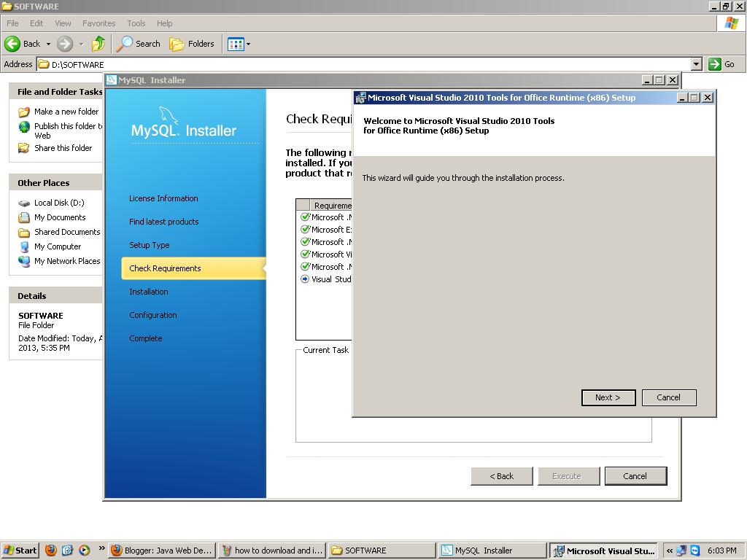Click the blue arrow icon beside Visual Studio requirement
The width and height of the screenshot is (747, 560).
coord(303,279)
